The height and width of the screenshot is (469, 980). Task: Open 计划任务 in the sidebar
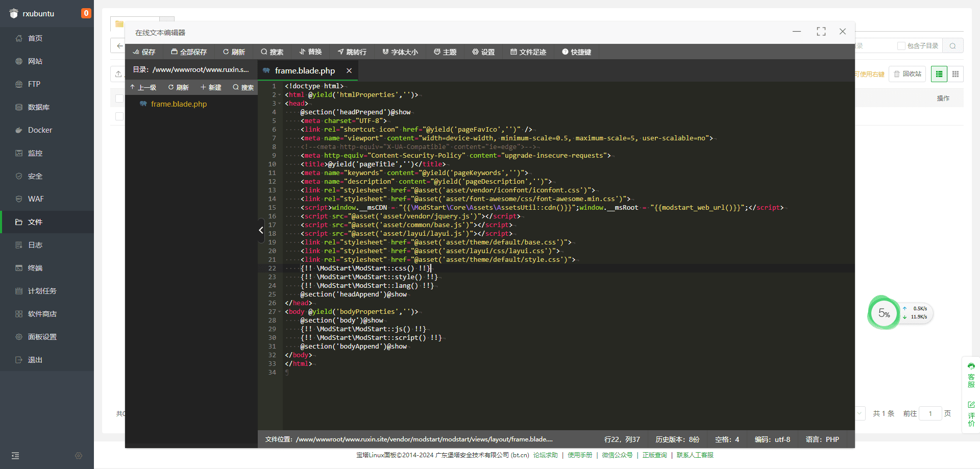[42, 291]
